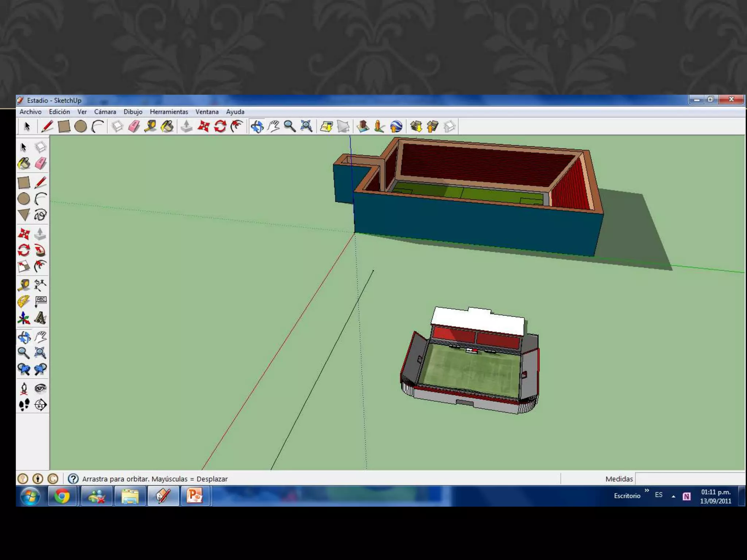This screenshot has height=560, width=747.
Task: Open the Archivo menu
Action: (30, 112)
